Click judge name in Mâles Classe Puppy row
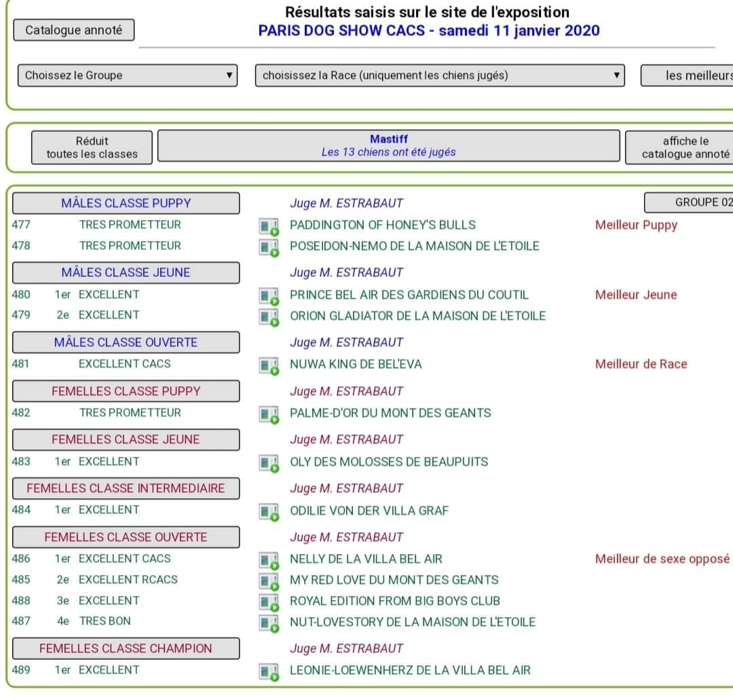This screenshot has height=700, width=733. coord(346,203)
